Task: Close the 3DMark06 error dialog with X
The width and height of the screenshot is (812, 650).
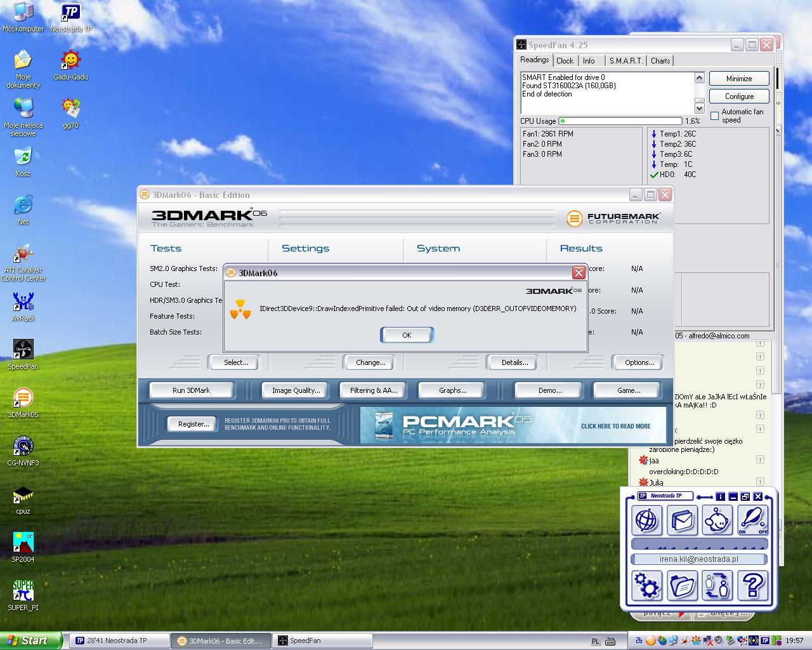Action: [579, 272]
